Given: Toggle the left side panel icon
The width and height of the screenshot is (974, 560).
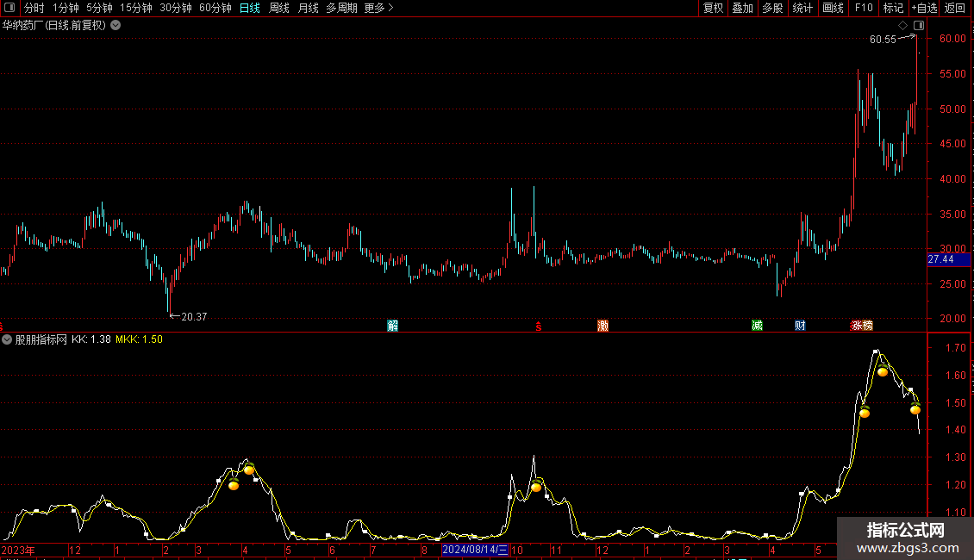Looking at the screenshot, I should pyautogui.click(x=9, y=8).
